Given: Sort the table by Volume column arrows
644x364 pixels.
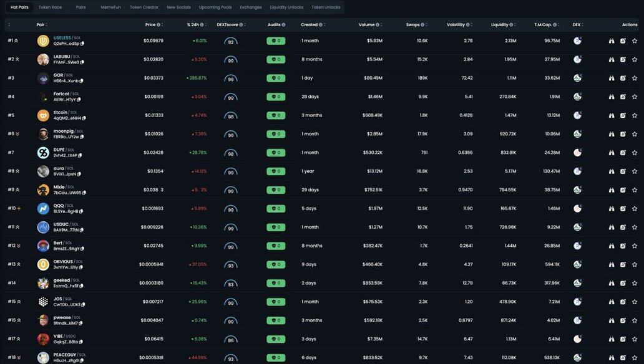Looking at the screenshot, I should (x=381, y=25).
